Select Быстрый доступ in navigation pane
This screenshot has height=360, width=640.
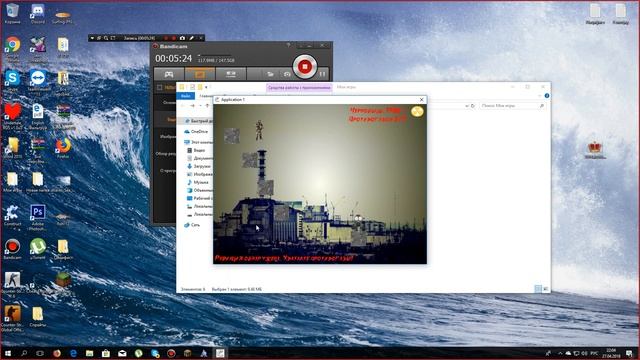point(199,121)
